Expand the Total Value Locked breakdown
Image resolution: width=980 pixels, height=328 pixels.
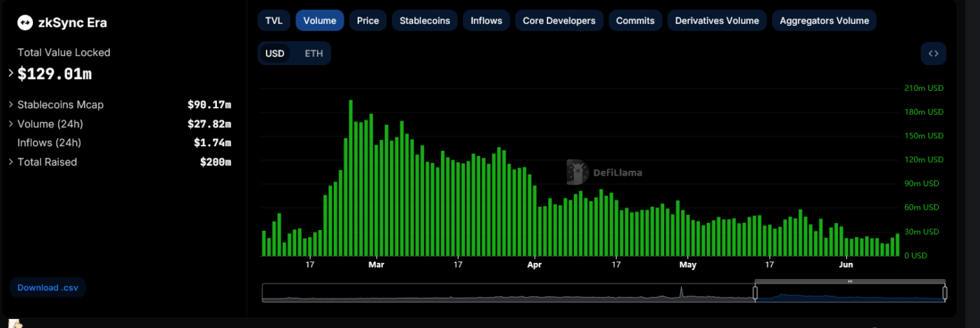pos(11,73)
